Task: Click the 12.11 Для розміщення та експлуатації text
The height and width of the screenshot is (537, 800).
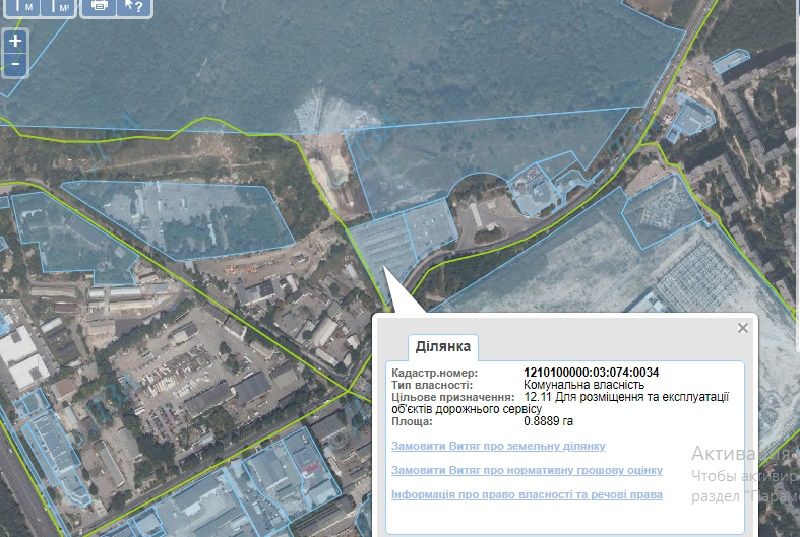Action: tap(627, 397)
